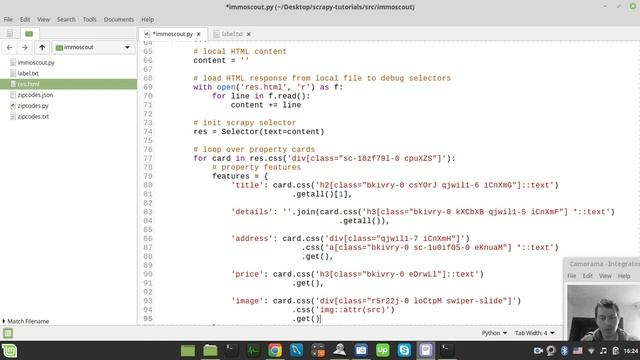The height and width of the screenshot is (360, 640).
Task: Open the Linux Mint start menu
Action: [9, 351]
